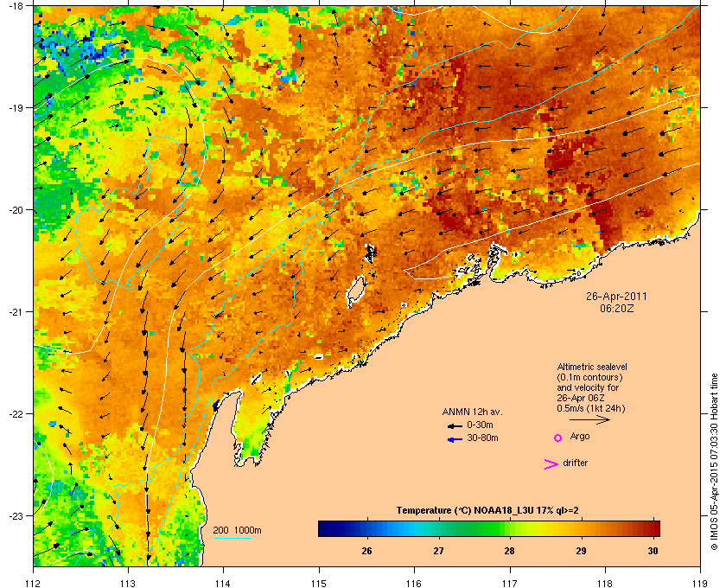Click colorbar tick label 26
The image size is (726, 588).
[x=367, y=551]
